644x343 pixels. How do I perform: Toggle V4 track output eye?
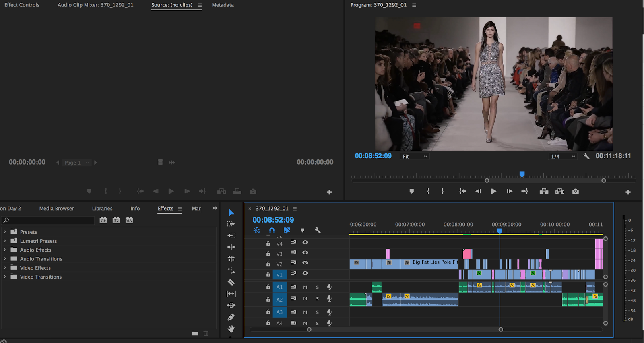pyautogui.click(x=305, y=242)
